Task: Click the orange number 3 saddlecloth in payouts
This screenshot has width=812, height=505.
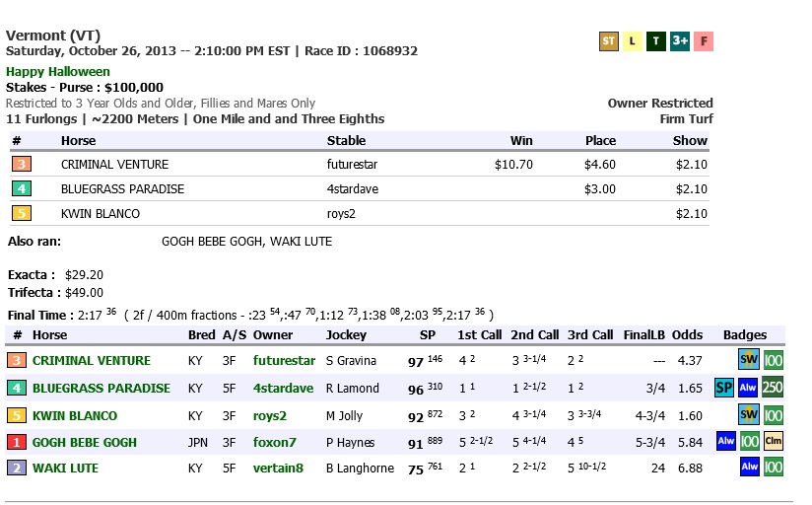Action: point(21,165)
